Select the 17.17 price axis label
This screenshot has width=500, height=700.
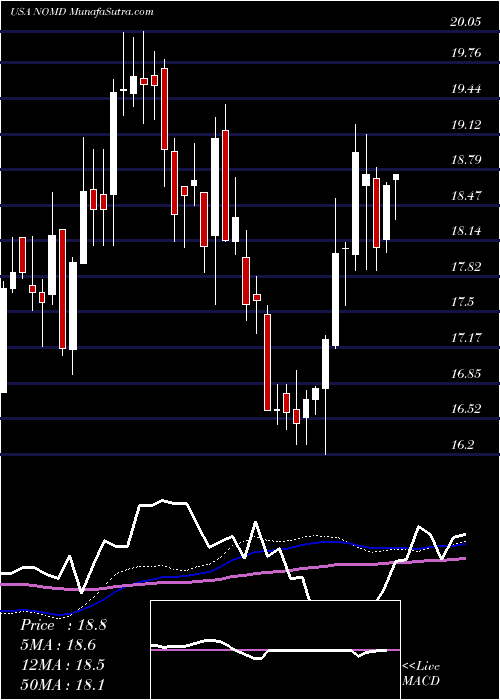click(466, 338)
